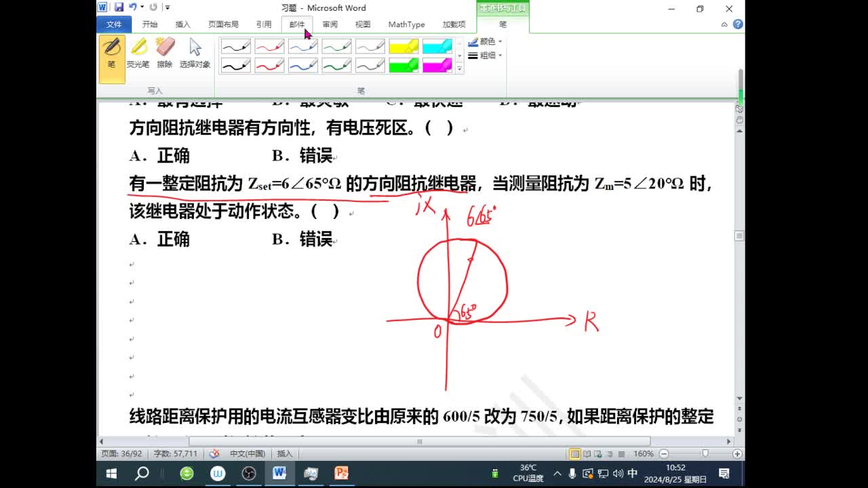
Task: Pick the thick black pen style
Action: click(236, 65)
